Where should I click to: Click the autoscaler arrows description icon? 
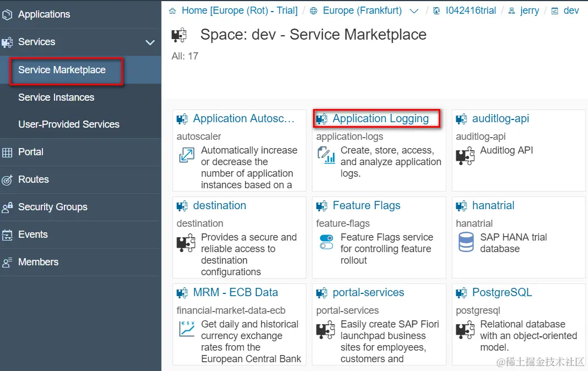click(186, 155)
